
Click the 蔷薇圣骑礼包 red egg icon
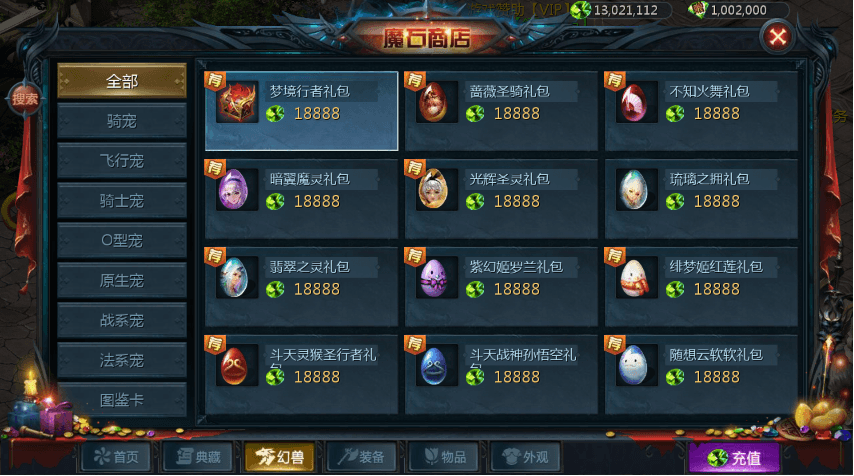point(434,102)
